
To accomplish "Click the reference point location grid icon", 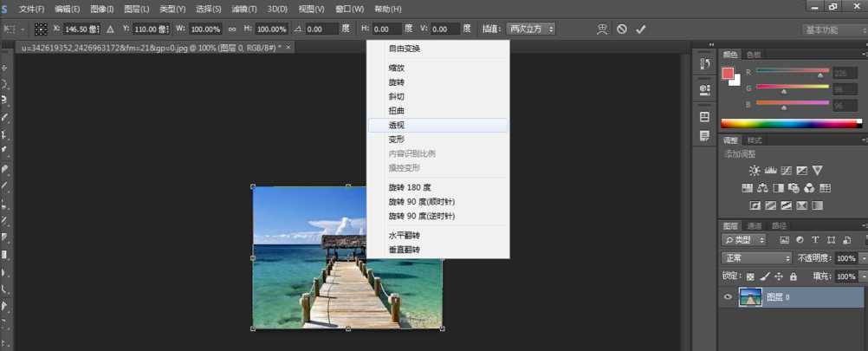I will click(x=41, y=29).
